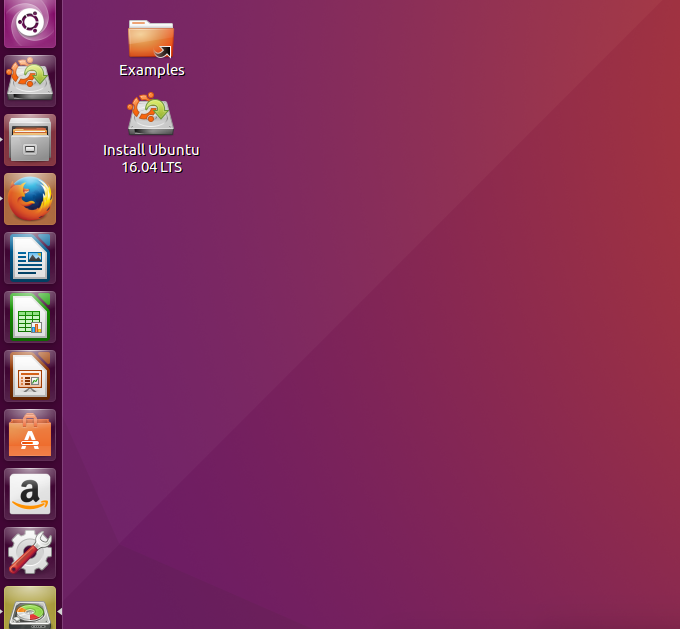Open Ubuntu Software store
This screenshot has height=629, width=680.
pos(30,435)
